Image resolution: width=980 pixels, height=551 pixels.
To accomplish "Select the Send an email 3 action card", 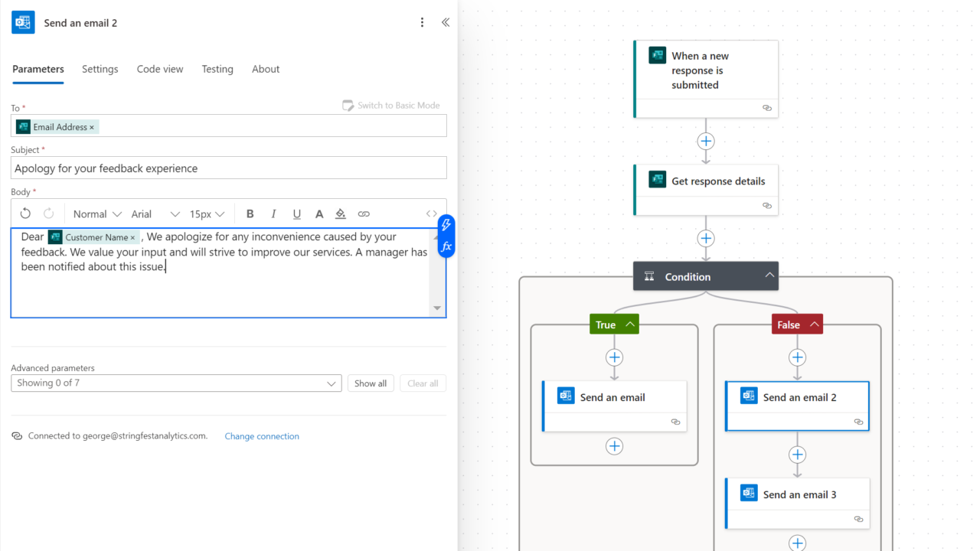I will pos(798,503).
